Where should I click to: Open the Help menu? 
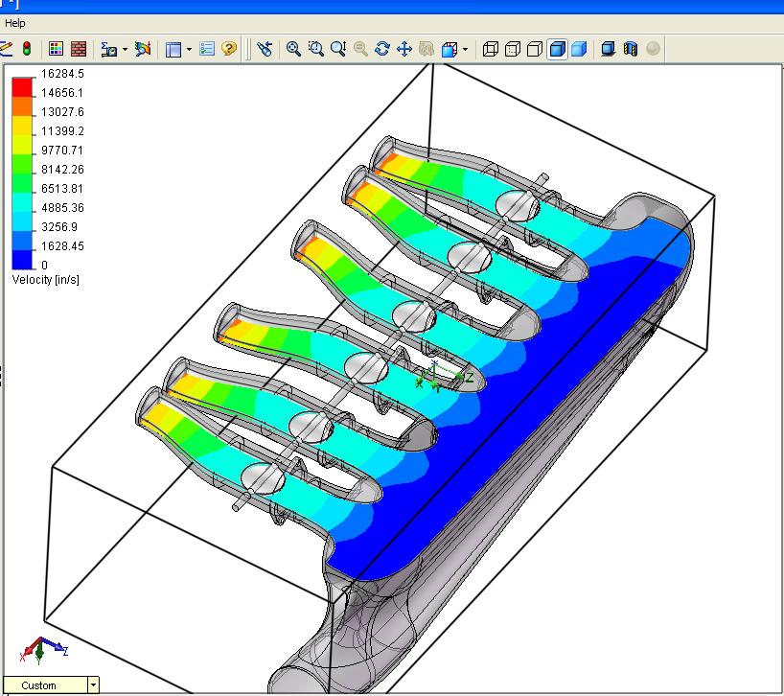(15, 23)
